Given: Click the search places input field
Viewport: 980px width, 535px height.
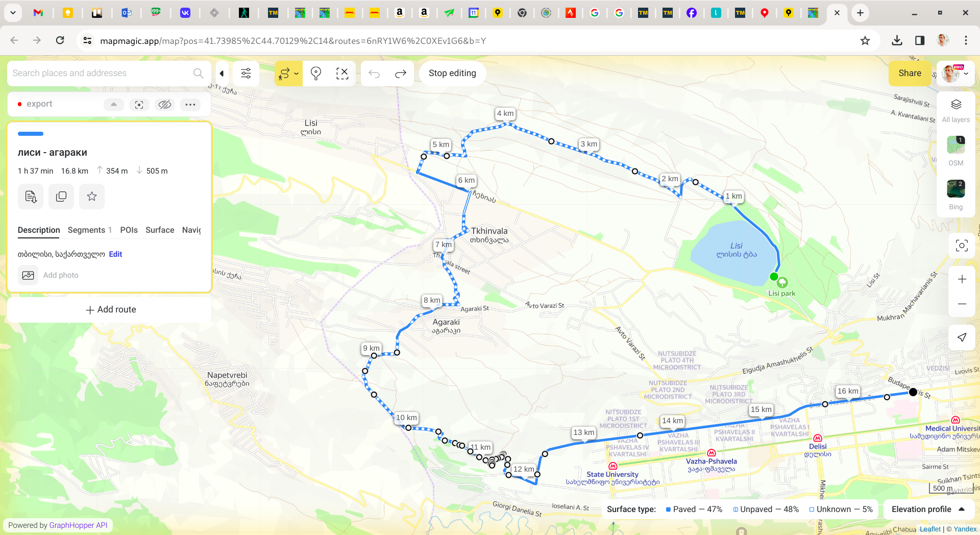Looking at the screenshot, I should click(x=102, y=73).
